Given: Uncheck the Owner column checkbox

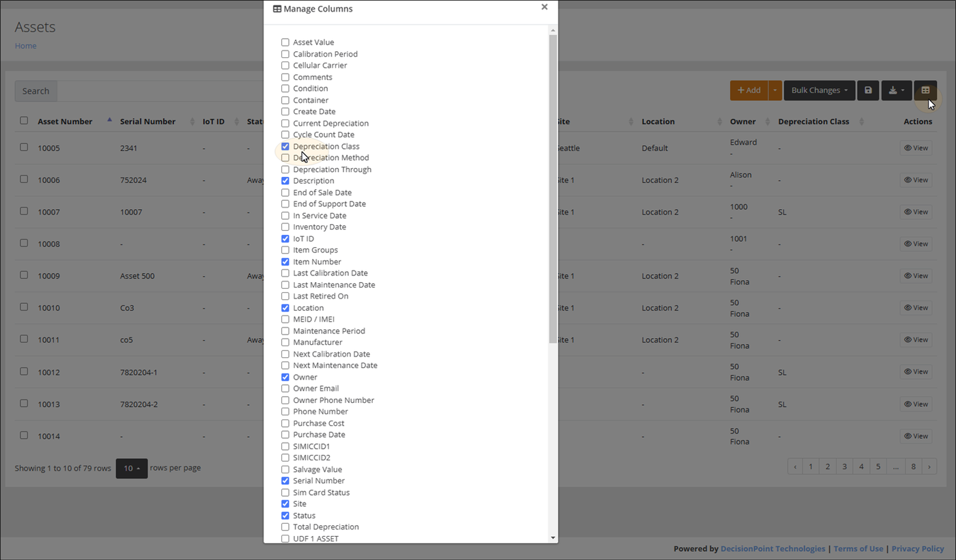Looking at the screenshot, I should pos(285,377).
